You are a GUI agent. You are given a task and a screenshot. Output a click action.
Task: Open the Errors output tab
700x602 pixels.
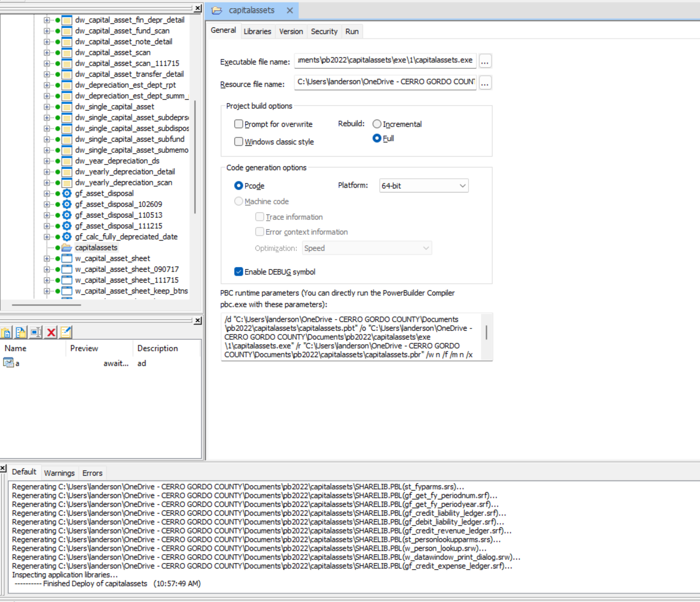[x=92, y=473]
